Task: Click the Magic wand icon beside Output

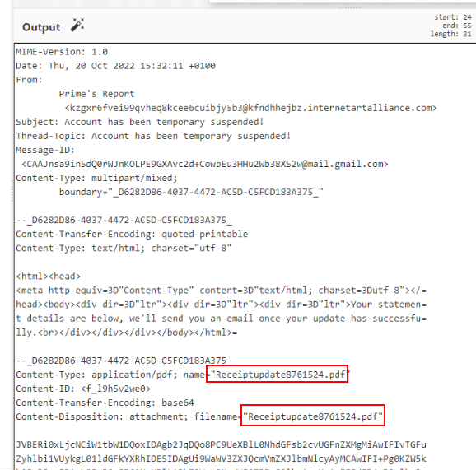Action: 77,25
